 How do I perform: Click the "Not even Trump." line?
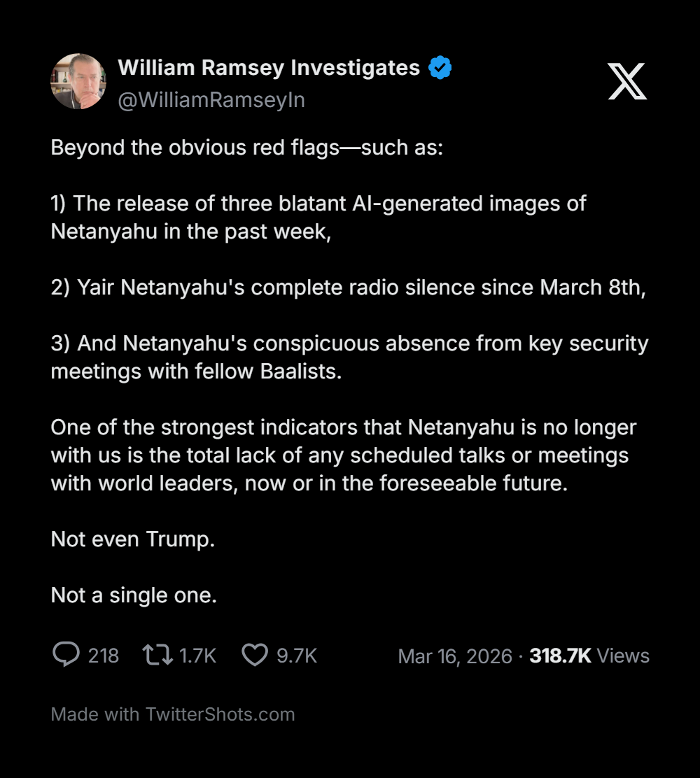point(133,539)
